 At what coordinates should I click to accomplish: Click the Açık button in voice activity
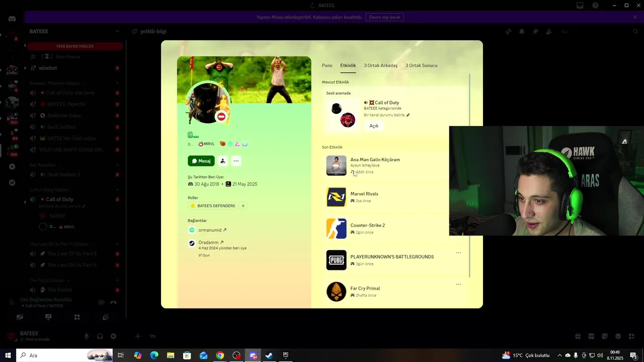click(374, 126)
